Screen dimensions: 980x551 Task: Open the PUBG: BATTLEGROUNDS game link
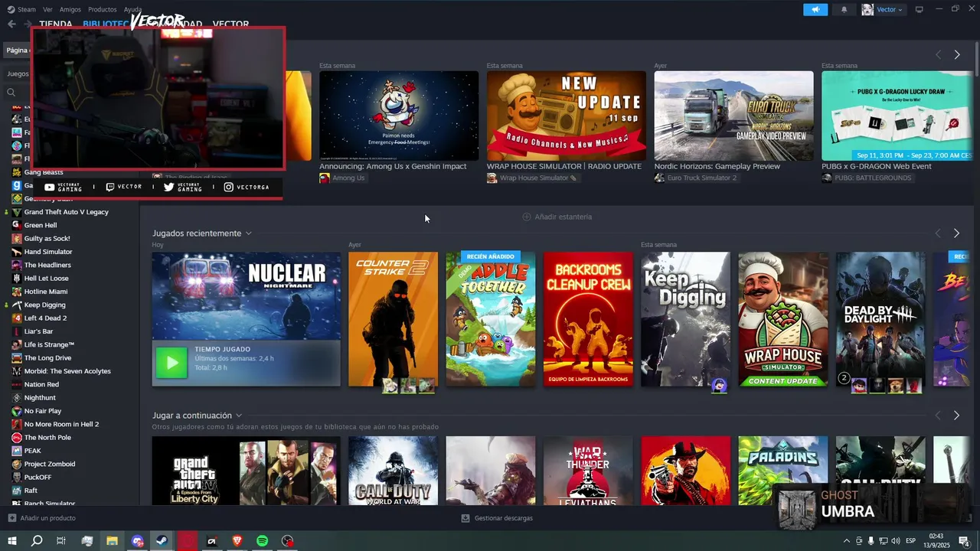point(867,178)
